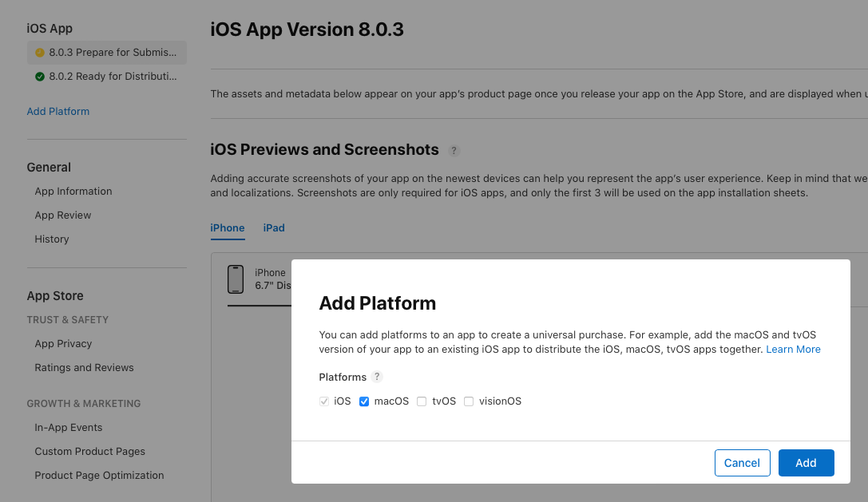Open help icon next to Platforms label

[x=377, y=377]
